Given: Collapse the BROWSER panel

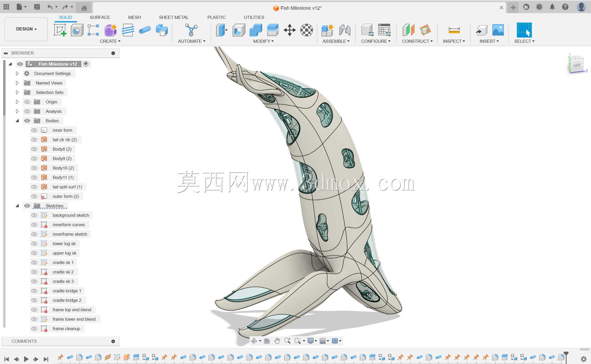Looking at the screenshot, I should [6, 53].
